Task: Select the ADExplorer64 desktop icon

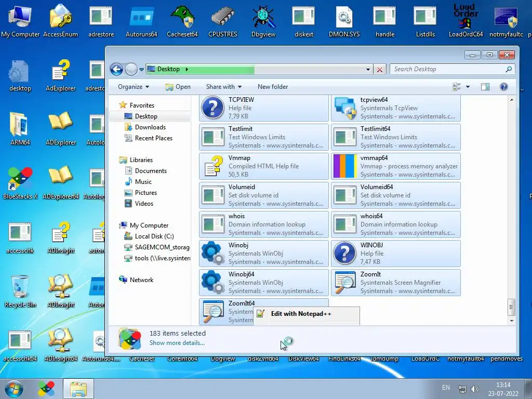Action: 60,182
